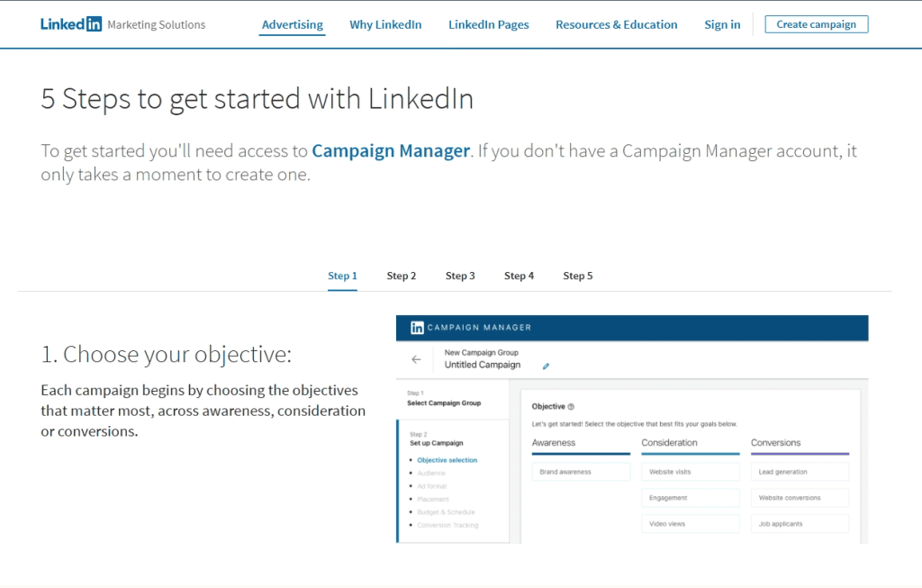
Task: Click Budget & Schedule list item
Action: [x=446, y=511]
